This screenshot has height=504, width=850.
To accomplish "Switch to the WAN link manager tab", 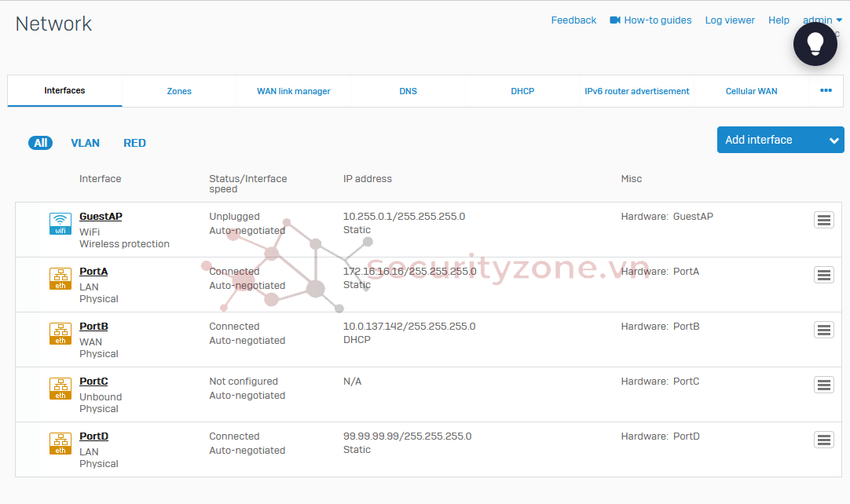I will (293, 91).
